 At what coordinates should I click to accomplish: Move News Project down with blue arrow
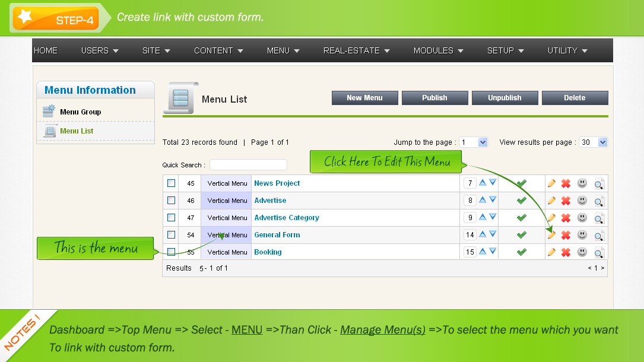click(493, 183)
